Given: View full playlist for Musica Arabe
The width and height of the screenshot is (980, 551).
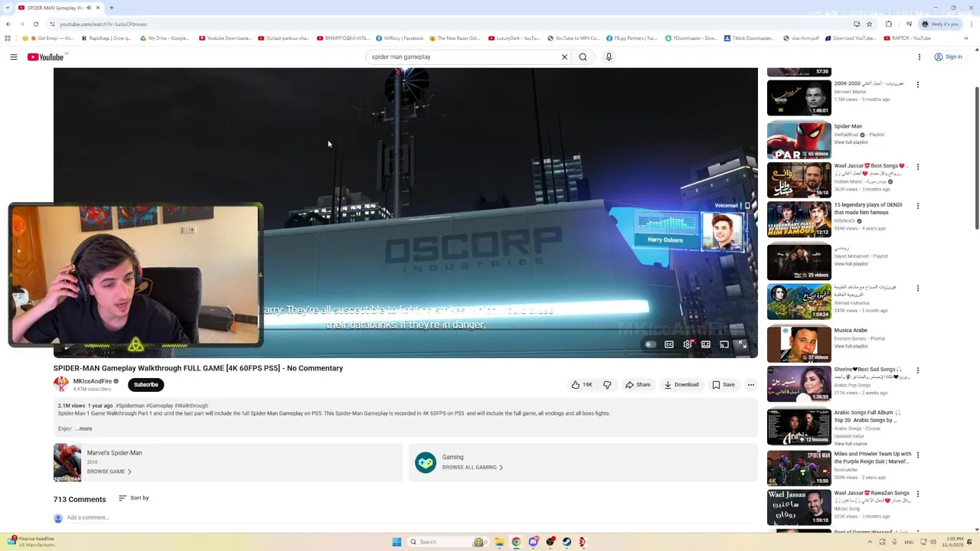Looking at the screenshot, I should [x=851, y=346].
